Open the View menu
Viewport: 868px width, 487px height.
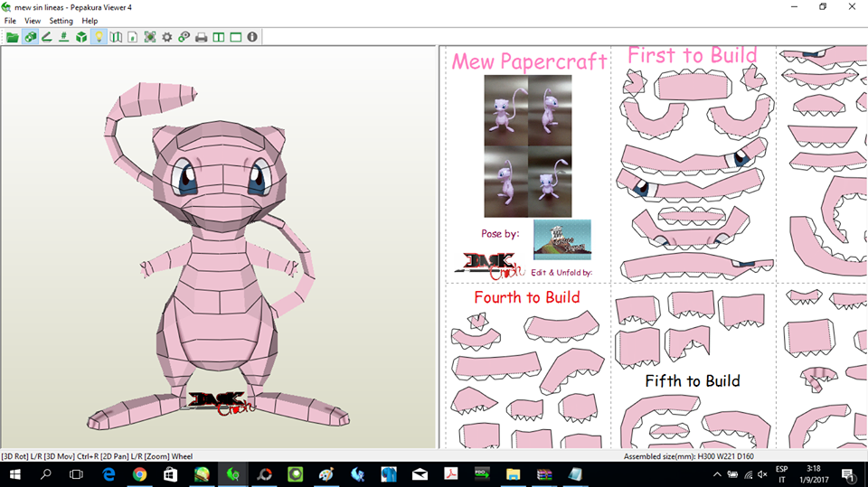(33, 21)
